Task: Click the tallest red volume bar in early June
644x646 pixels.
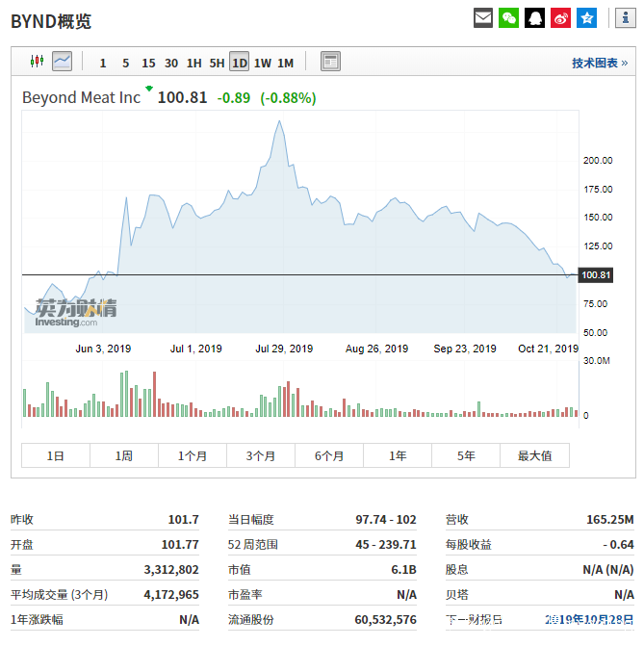Action: coord(155,395)
